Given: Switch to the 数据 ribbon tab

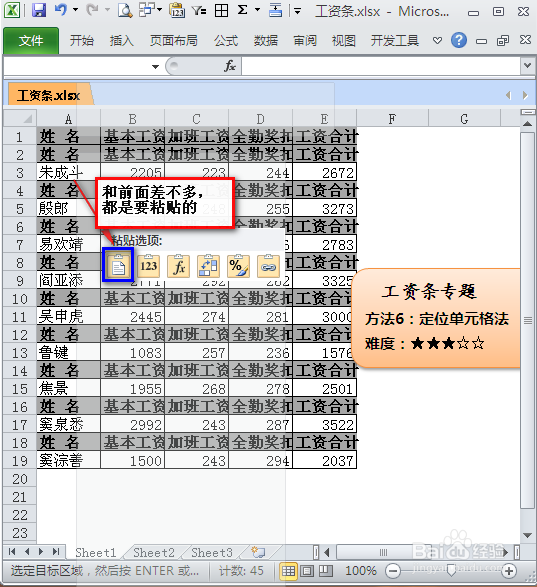Looking at the screenshot, I should 266,40.
